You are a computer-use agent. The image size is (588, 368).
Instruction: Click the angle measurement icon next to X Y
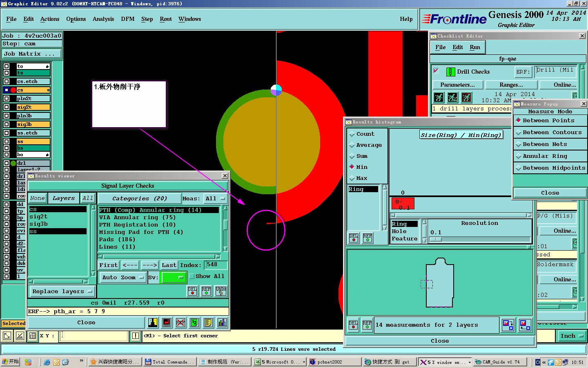pyautogui.click(x=20, y=336)
